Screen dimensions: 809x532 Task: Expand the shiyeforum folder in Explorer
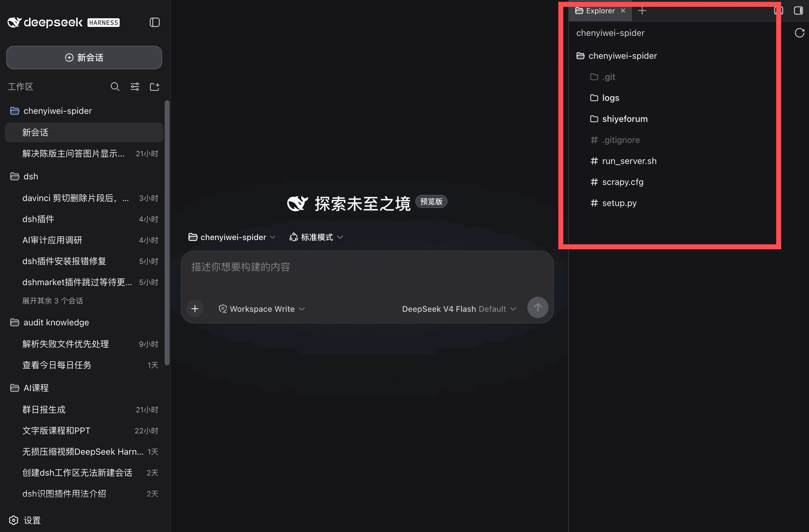tap(619, 119)
